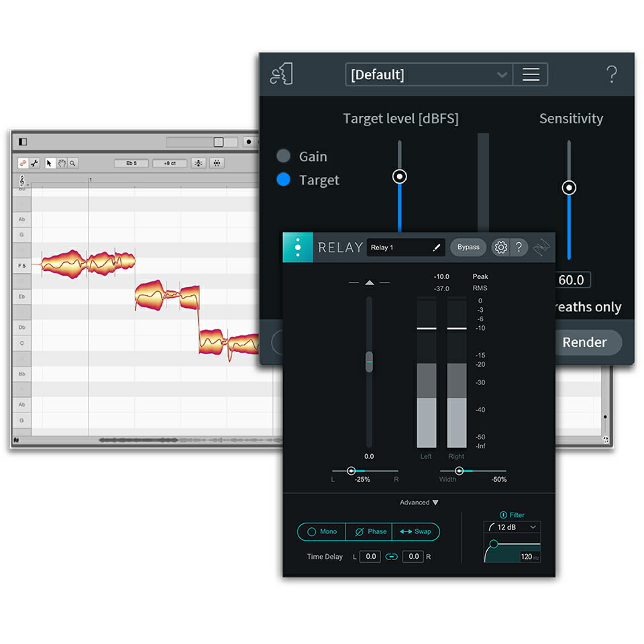Click the Eb 5 pitch field

[x=131, y=163]
